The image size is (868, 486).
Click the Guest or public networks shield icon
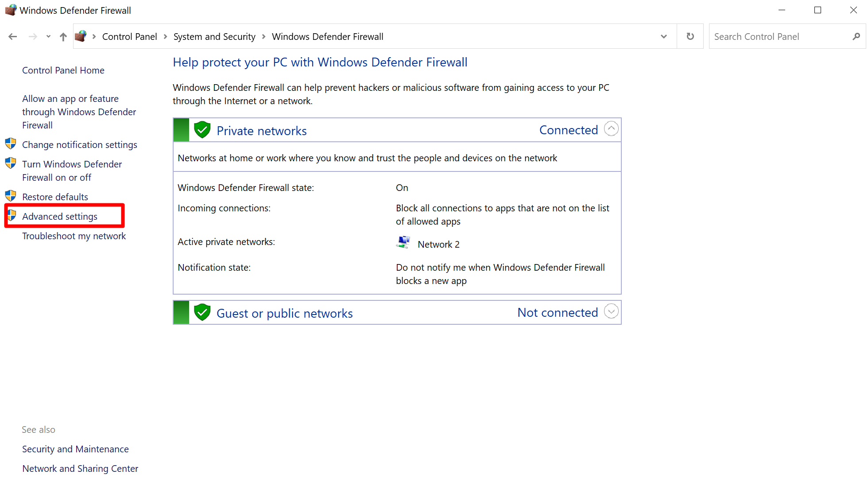pyautogui.click(x=202, y=313)
